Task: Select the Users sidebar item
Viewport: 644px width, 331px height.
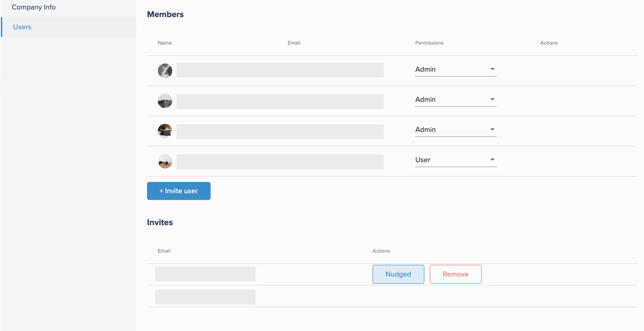Action: pos(69,27)
